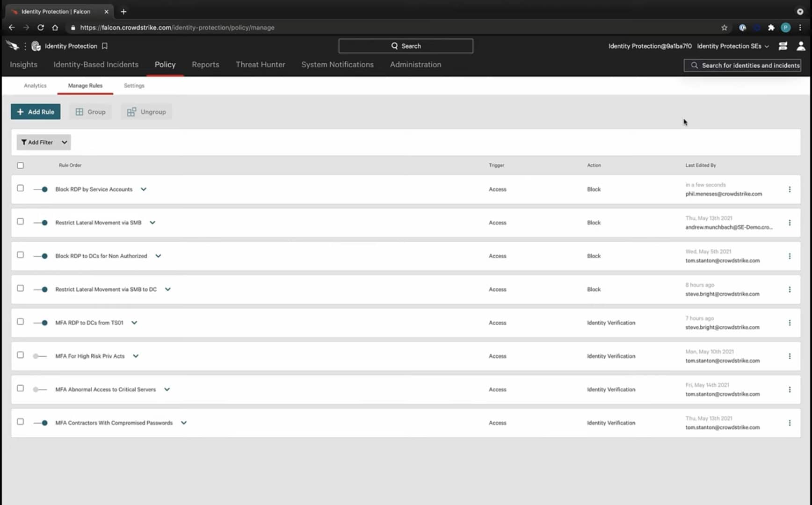Click the browser address bar URL

click(x=177, y=28)
